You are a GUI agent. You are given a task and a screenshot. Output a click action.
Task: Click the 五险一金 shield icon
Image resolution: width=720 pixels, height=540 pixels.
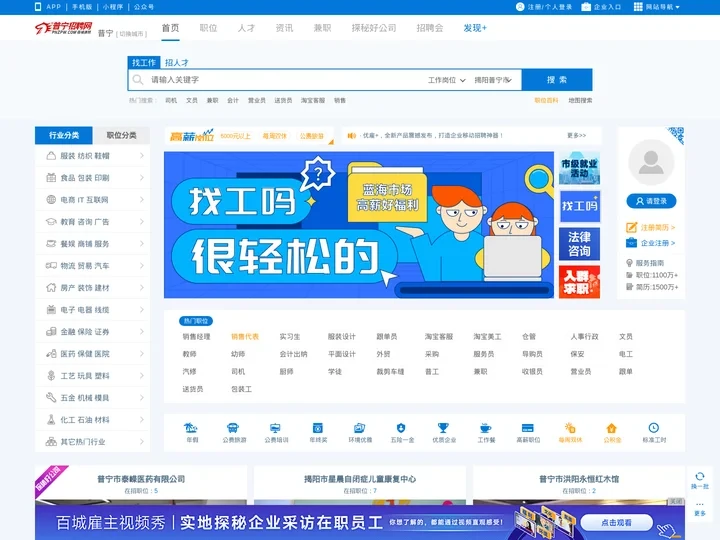(401, 428)
